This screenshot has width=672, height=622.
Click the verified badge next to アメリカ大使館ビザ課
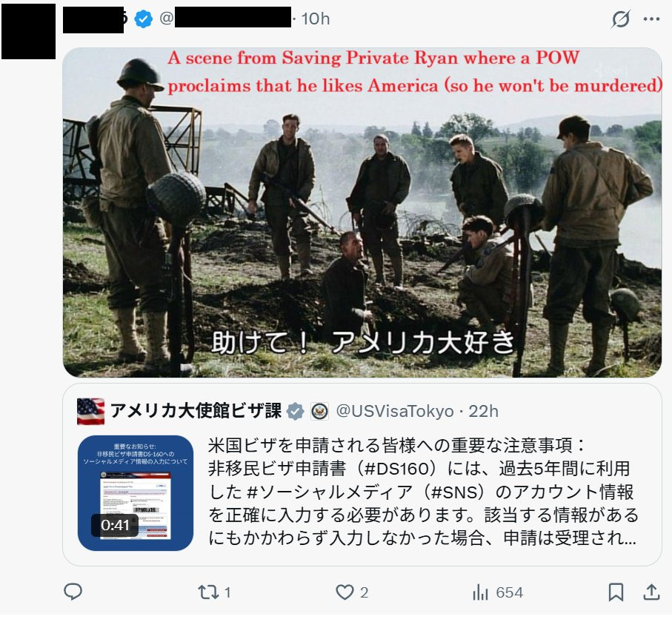click(x=296, y=411)
